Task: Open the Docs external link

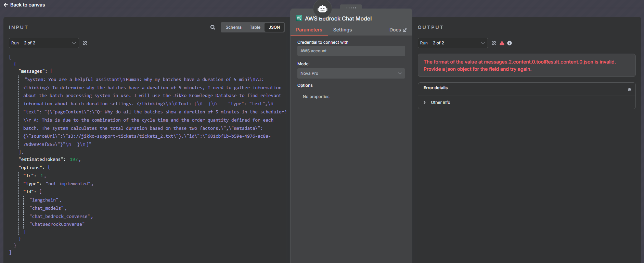Action: tap(398, 30)
